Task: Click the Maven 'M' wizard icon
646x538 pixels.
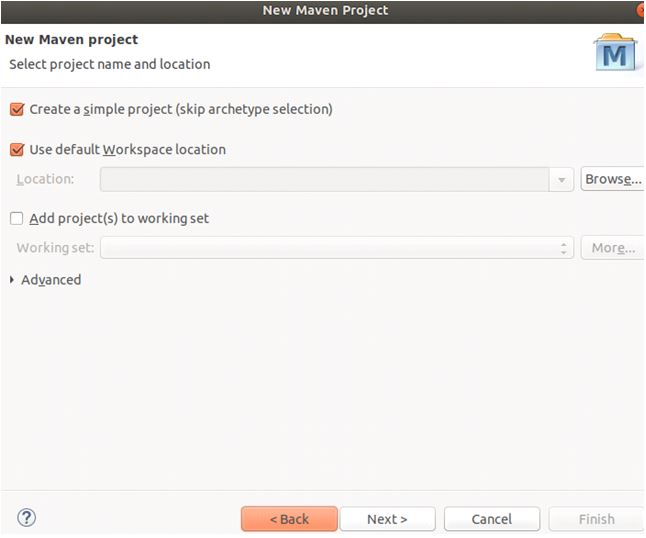Action: point(615,53)
